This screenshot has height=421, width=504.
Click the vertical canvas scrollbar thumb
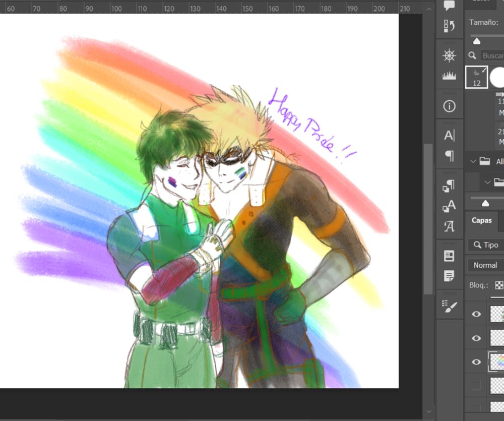pyautogui.click(x=428, y=219)
